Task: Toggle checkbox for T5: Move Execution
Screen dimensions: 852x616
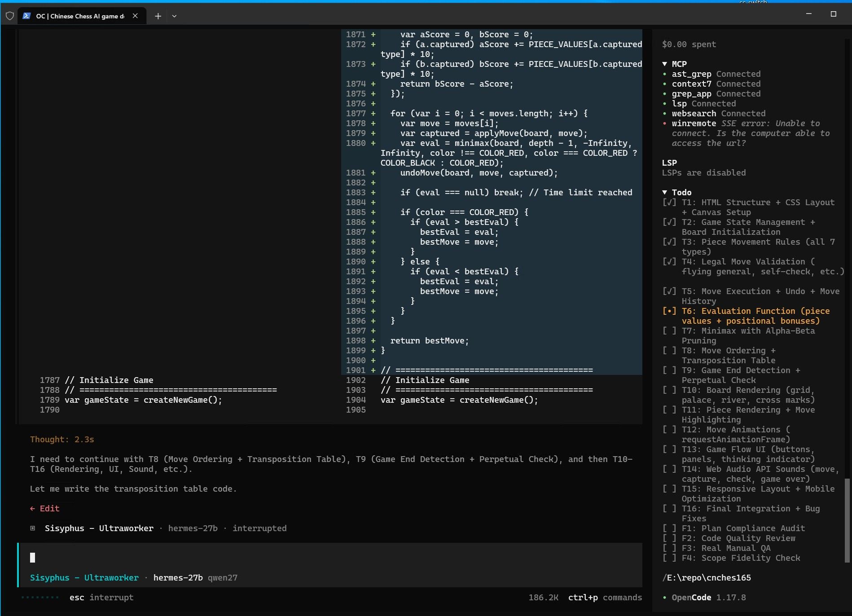Action: pos(669,291)
